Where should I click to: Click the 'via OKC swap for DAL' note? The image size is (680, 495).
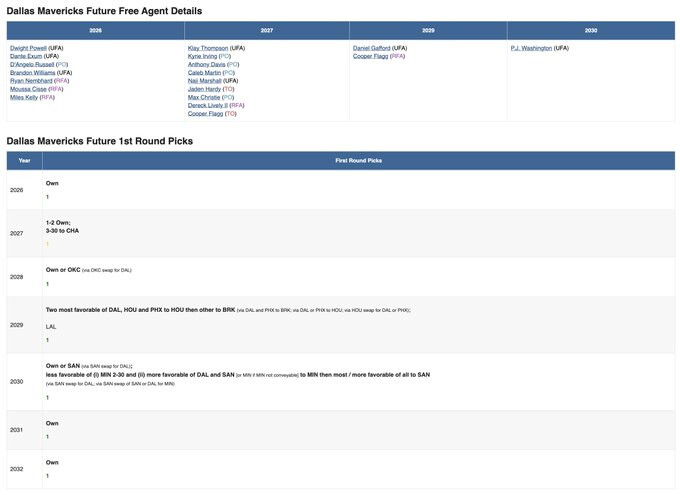tap(107, 270)
